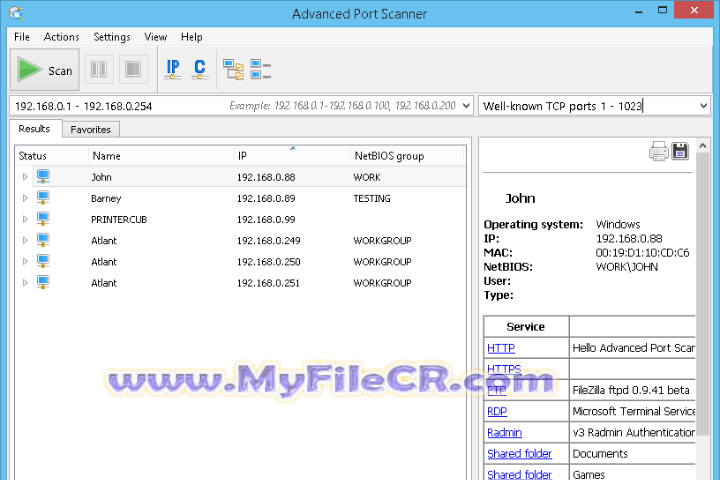Stop the scan with the square icon

[x=133, y=69]
